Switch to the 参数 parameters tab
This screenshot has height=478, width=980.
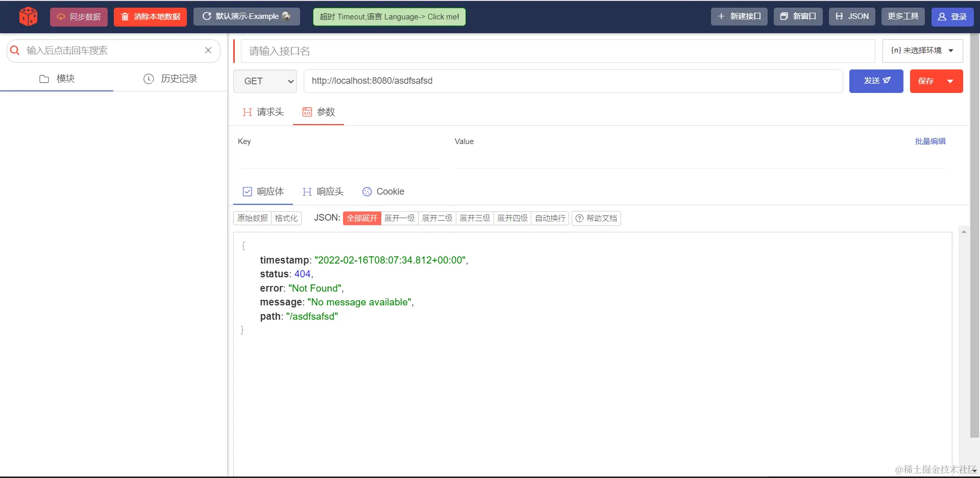pyautogui.click(x=318, y=112)
